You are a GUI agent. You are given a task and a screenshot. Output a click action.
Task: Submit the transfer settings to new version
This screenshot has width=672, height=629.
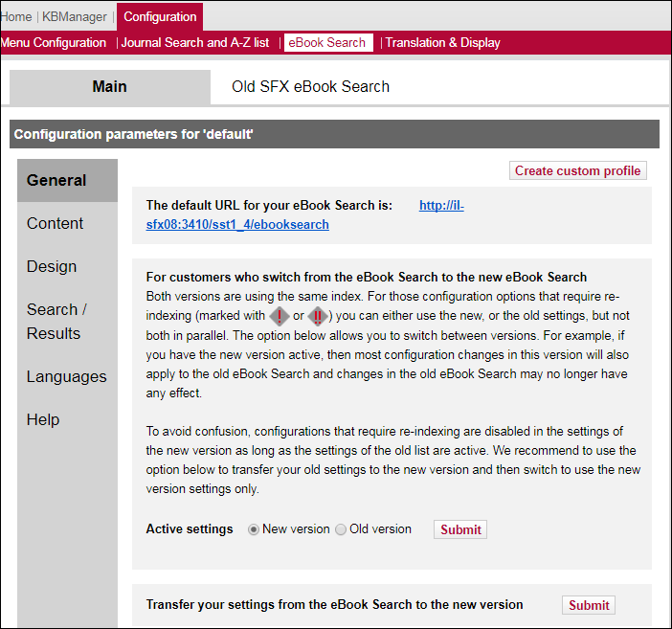[589, 605]
